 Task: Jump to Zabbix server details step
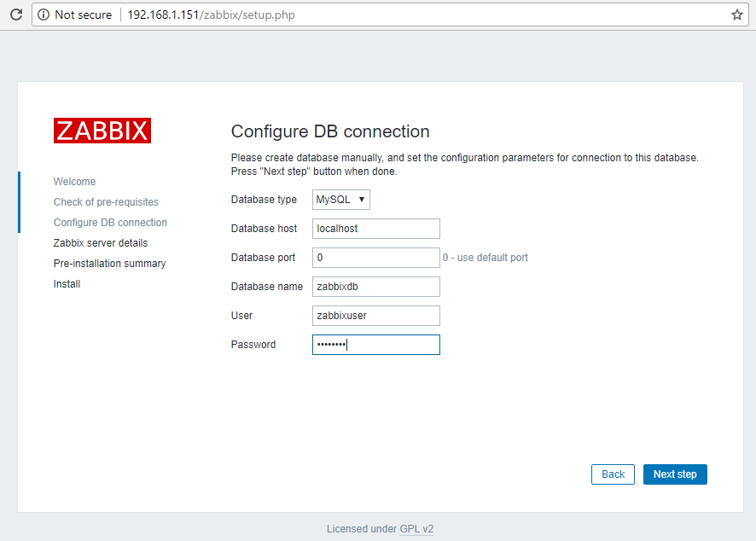pos(101,243)
